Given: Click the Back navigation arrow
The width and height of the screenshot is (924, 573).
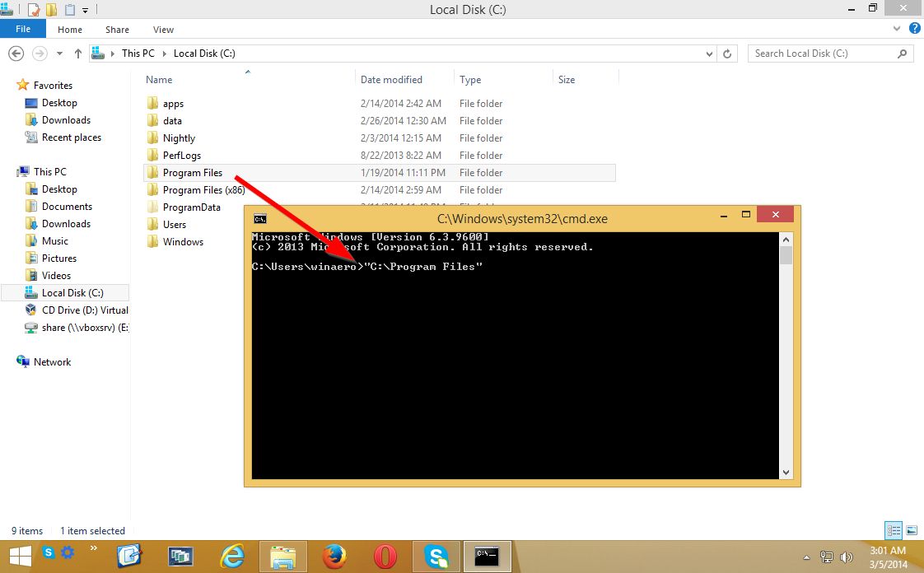Looking at the screenshot, I should [16, 54].
